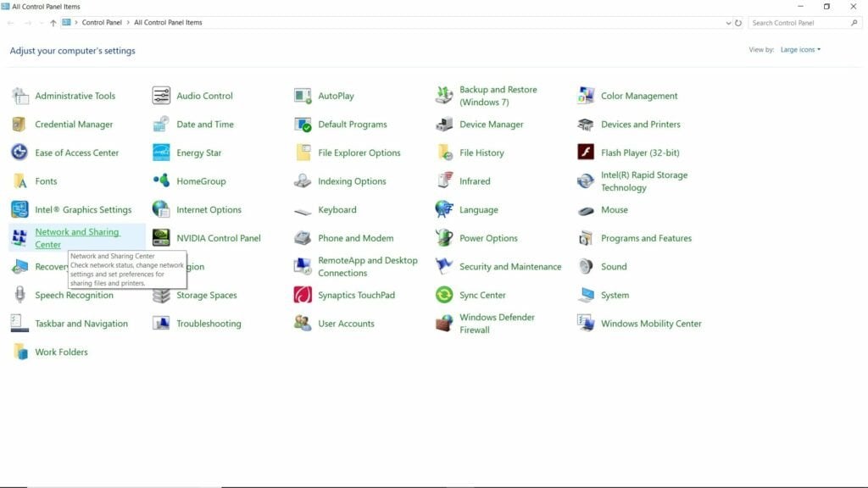Click the Internet Options globe icon

tap(161, 209)
